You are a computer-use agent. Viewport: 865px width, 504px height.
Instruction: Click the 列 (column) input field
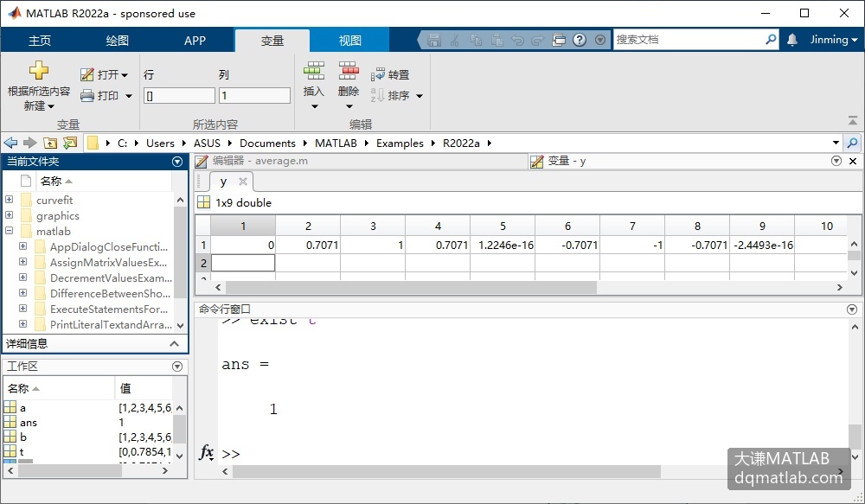(254, 95)
